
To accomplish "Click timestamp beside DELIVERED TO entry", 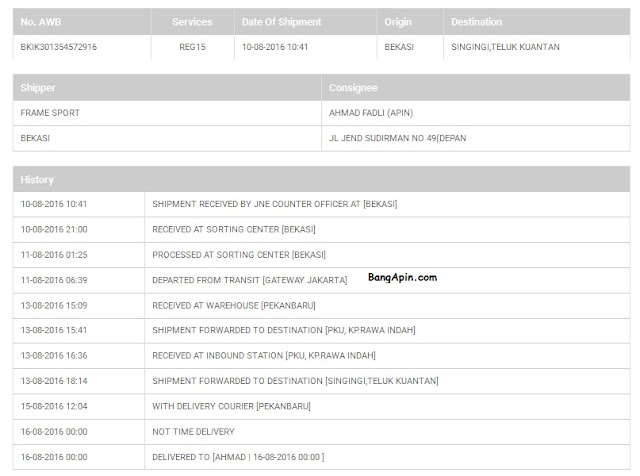I will tap(54, 457).
